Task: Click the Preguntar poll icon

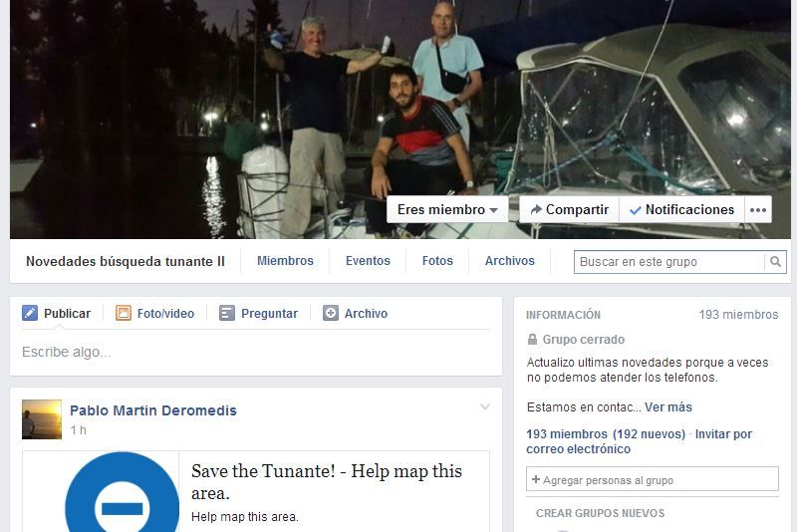Action: point(227,313)
